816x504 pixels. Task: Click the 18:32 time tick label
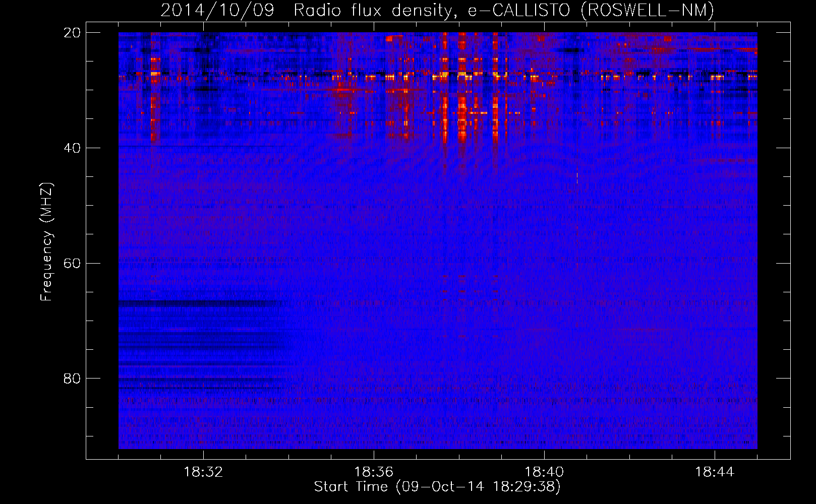click(203, 472)
